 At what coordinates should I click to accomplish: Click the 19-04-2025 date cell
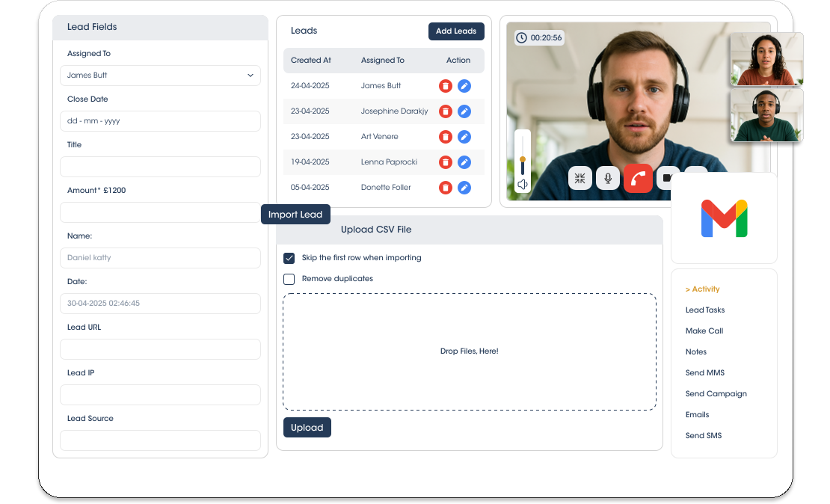pos(310,162)
